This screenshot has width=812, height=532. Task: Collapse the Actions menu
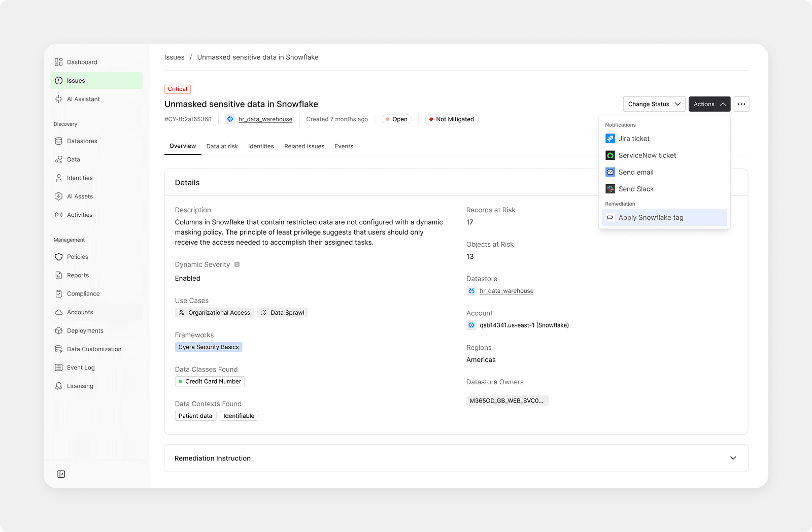[709, 104]
